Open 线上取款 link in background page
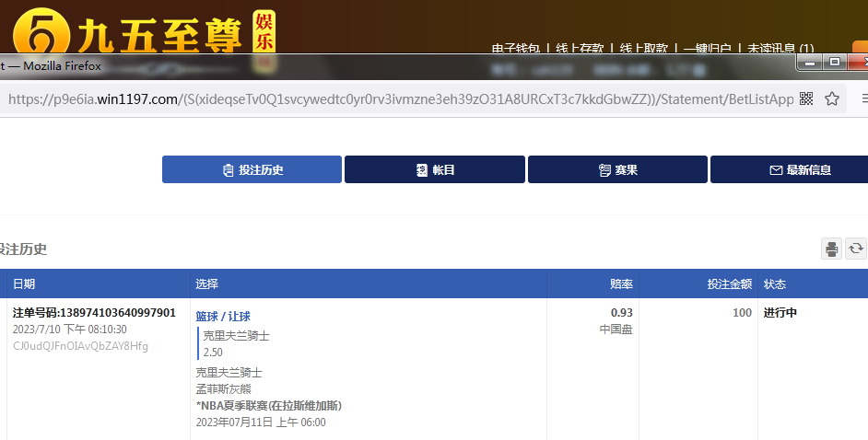Screen dimensions: 868x440 [644, 49]
